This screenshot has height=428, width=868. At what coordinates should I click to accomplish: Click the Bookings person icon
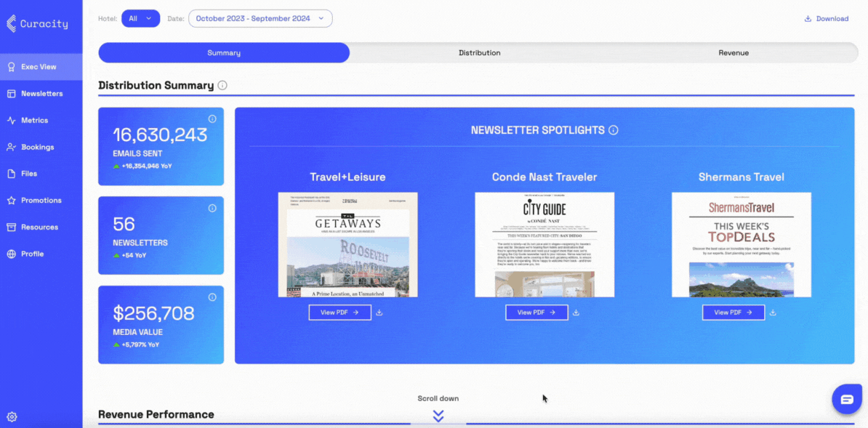click(11, 148)
